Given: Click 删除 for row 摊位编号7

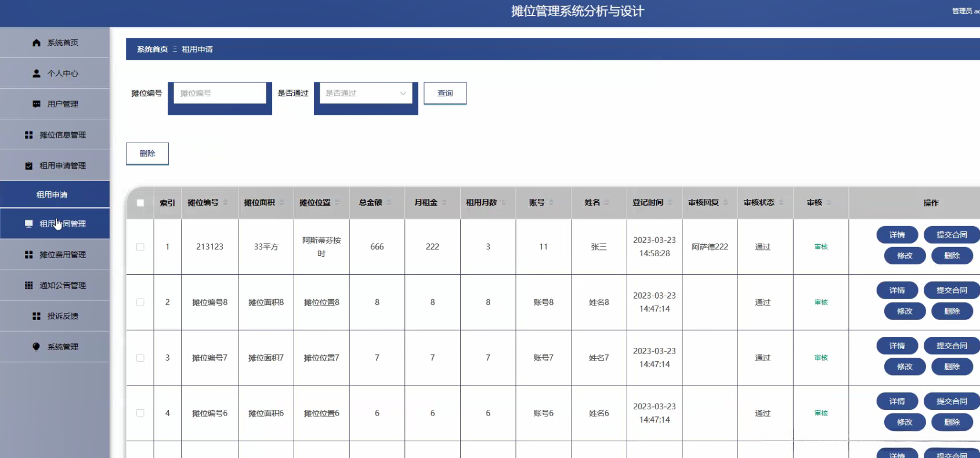Looking at the screenshot, I should 952,367.
